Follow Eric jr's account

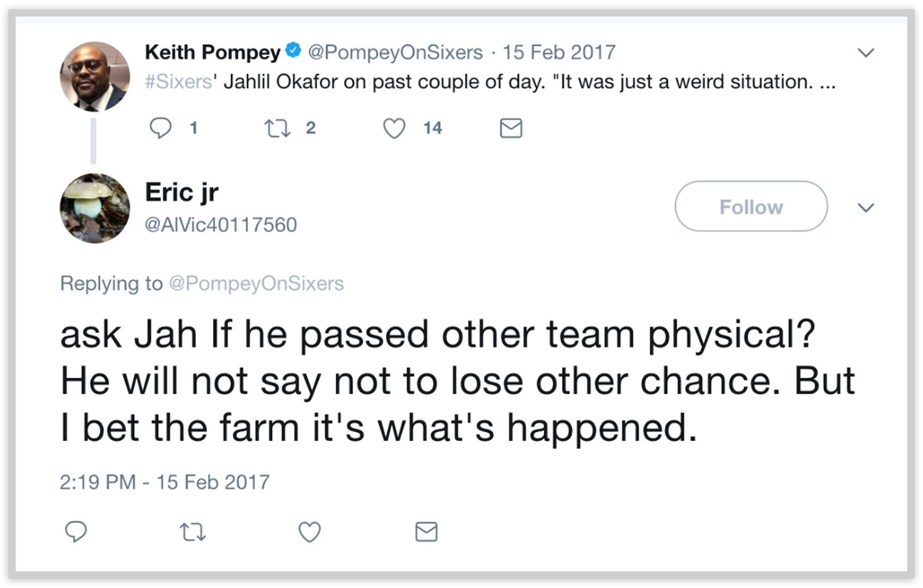pos(751,207)
